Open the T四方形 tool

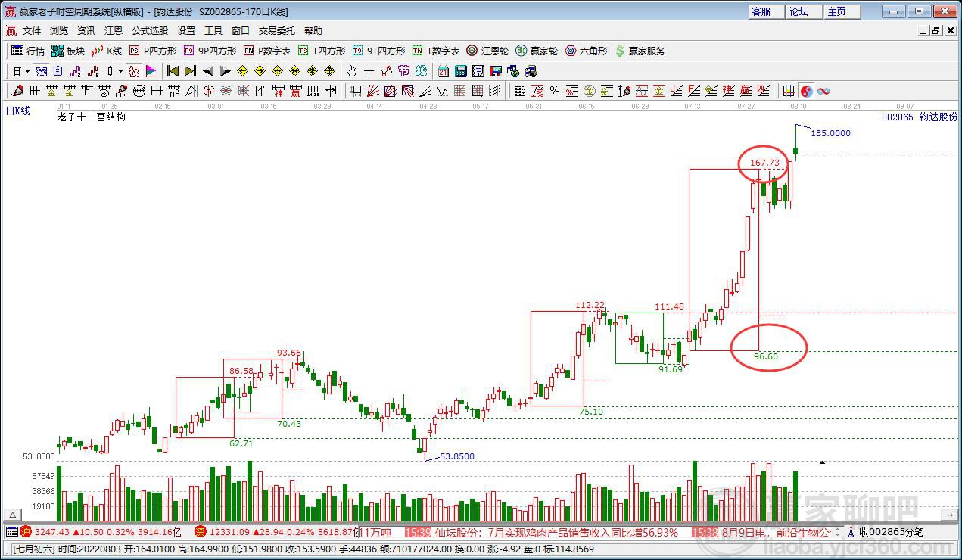pos(321,51)
